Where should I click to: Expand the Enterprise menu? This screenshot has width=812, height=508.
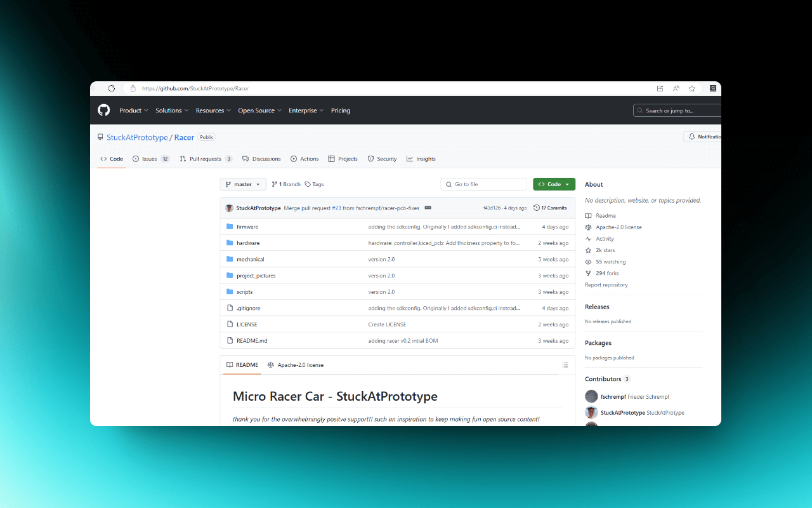coord(306,110)
